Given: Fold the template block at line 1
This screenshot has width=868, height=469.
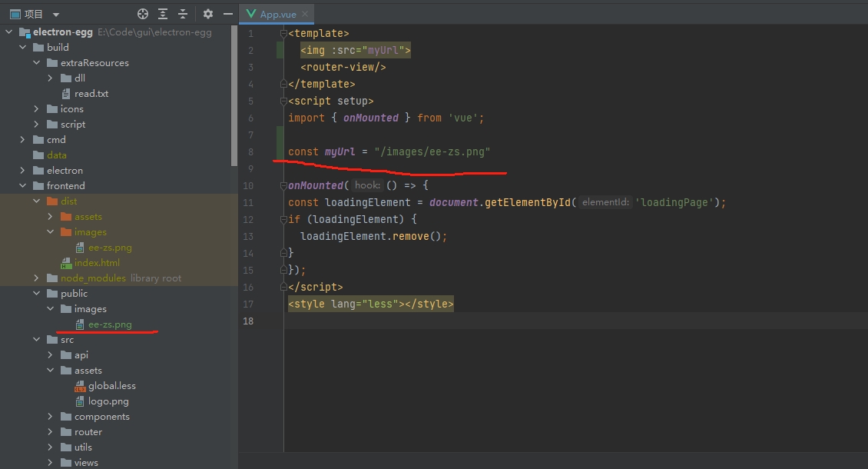Looking at the screenshot, I should coord(283,34).
